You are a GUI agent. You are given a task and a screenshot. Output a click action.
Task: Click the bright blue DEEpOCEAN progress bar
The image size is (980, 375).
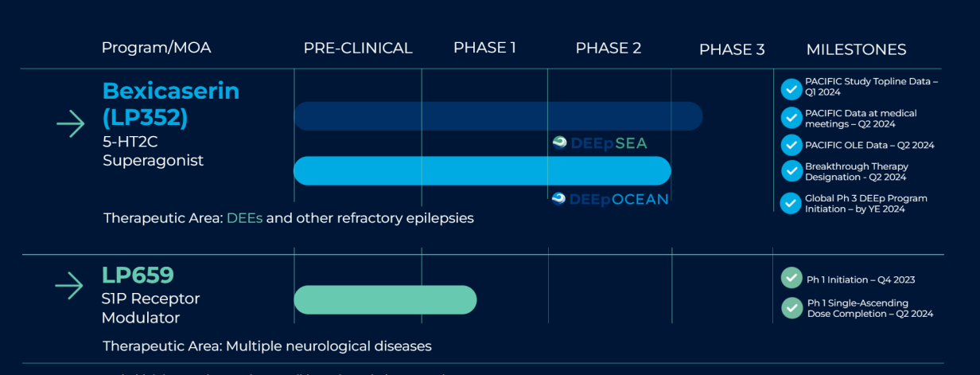pos(482,170)
